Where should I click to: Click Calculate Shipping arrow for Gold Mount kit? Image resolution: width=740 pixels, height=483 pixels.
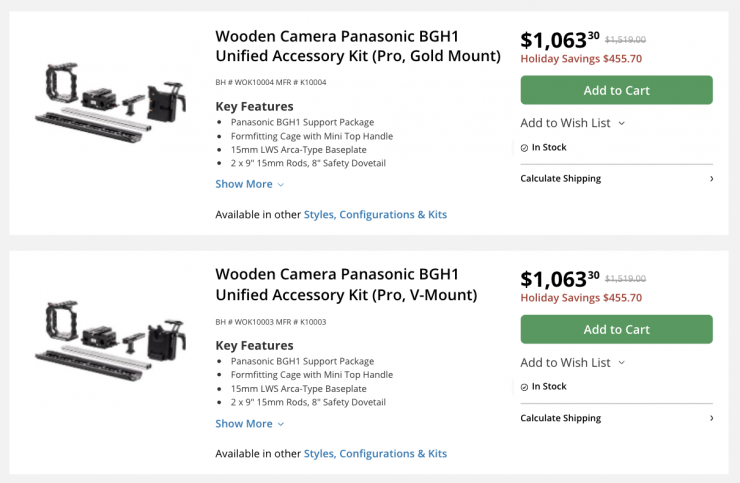tap(711, 179)
